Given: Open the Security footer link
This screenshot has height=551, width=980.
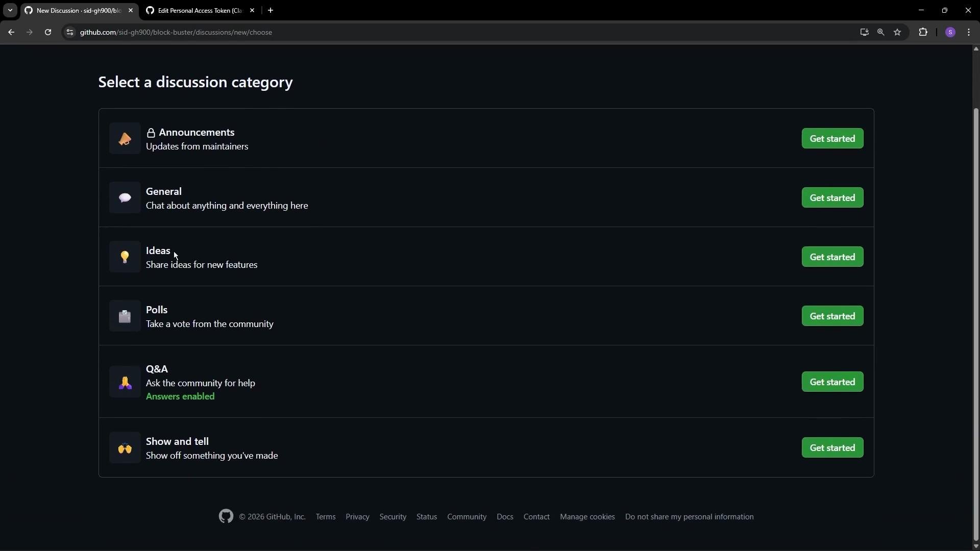Looking at the screenshot, I should 393,517.
